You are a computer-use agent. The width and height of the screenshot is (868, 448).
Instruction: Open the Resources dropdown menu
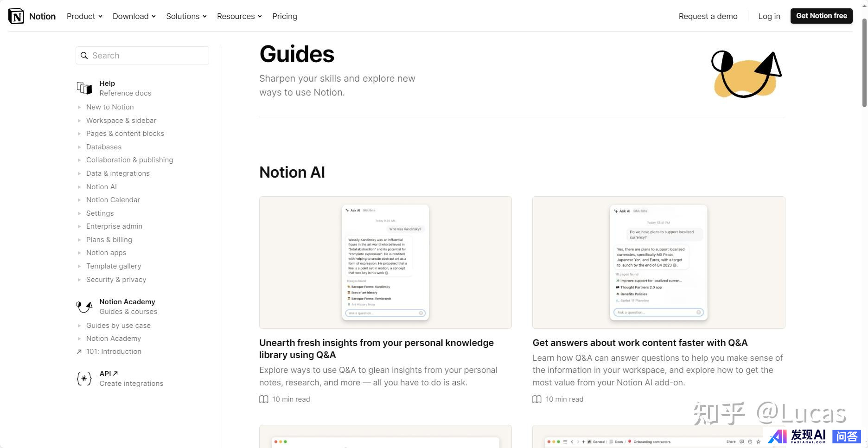(x=239, y=16)
